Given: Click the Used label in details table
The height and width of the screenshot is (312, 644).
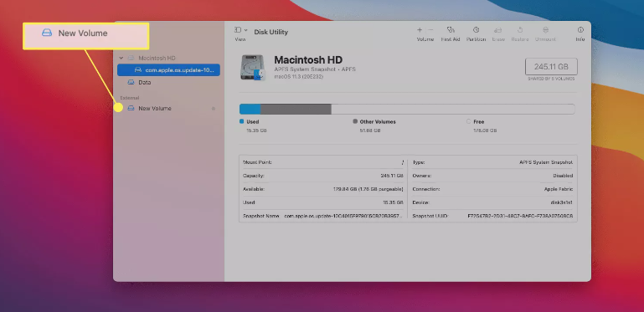Looking at the screenshot, I should click(249, 202).
